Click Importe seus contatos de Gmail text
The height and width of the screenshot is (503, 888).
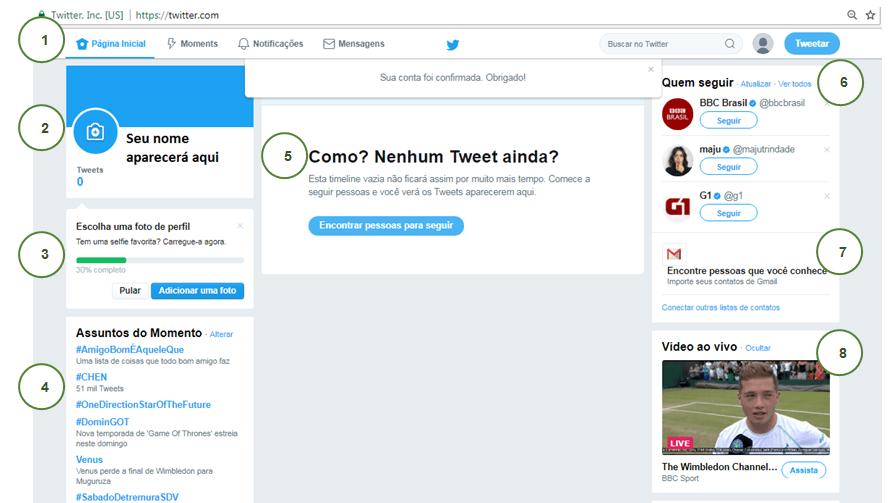(x=722, y=282)
